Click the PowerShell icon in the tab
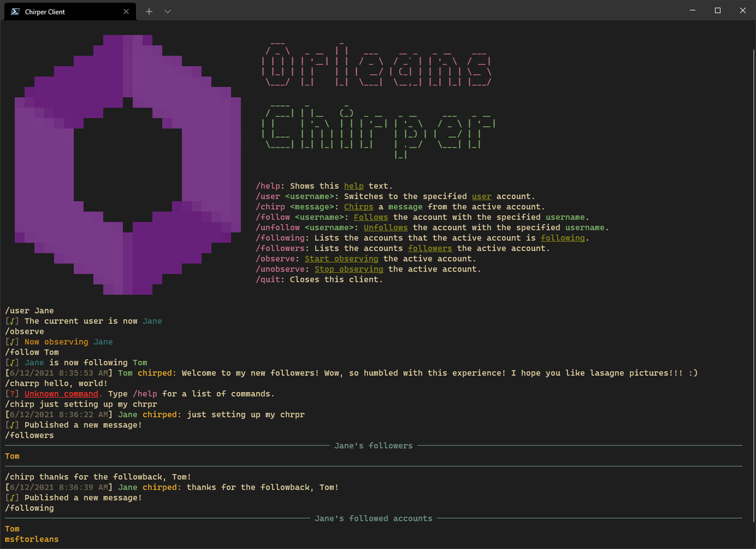This screenshot has width=756, height=549. (x=14, y=11)
